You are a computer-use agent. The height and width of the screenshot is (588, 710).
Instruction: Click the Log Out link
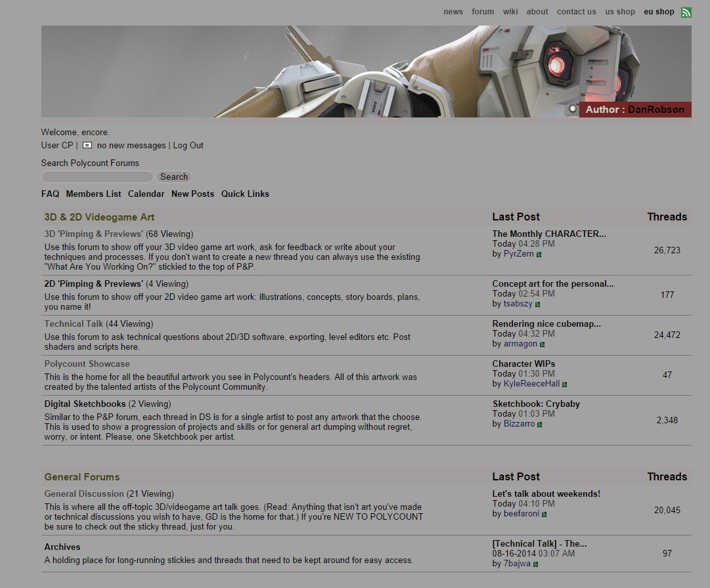(x=188, y=145)
